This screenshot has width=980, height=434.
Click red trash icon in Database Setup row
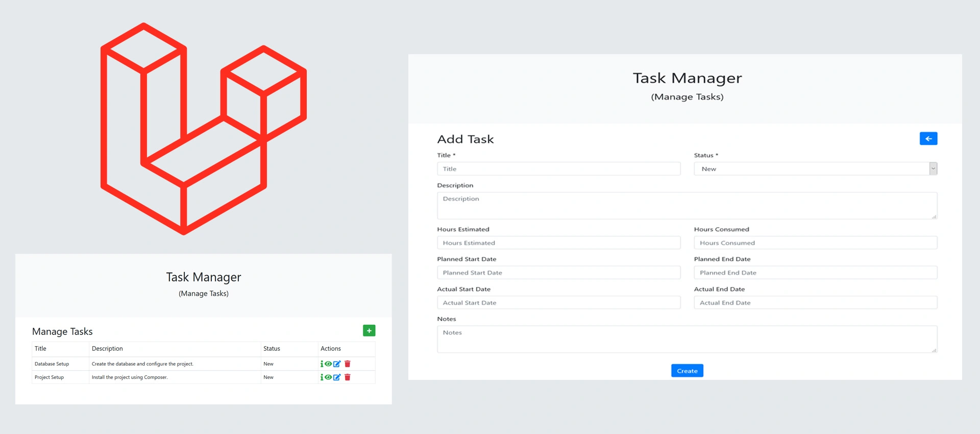(x=348, y=364)
